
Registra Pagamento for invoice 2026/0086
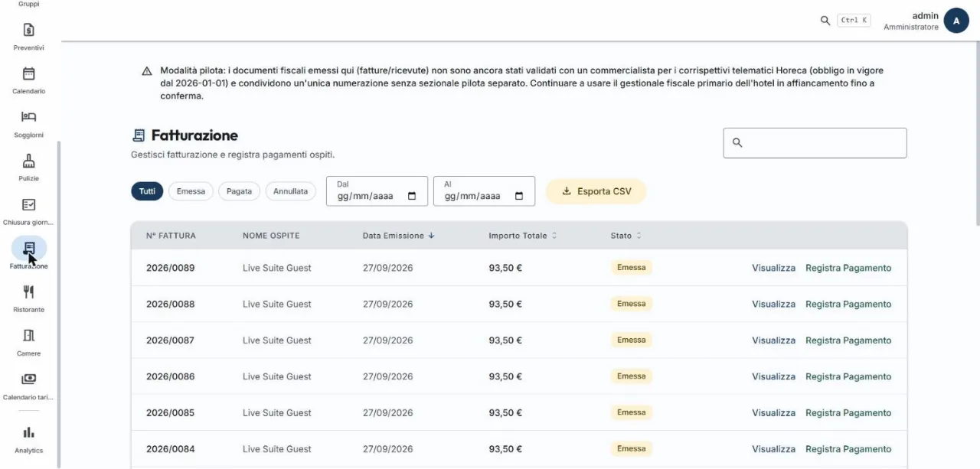(848, 376)
